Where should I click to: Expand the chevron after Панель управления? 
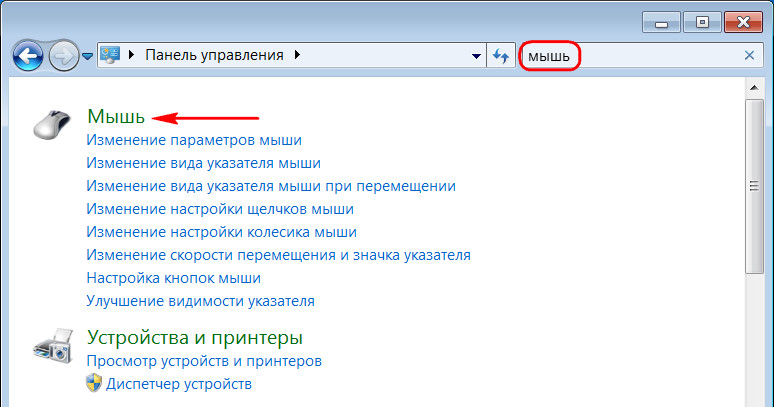point(297,55)
